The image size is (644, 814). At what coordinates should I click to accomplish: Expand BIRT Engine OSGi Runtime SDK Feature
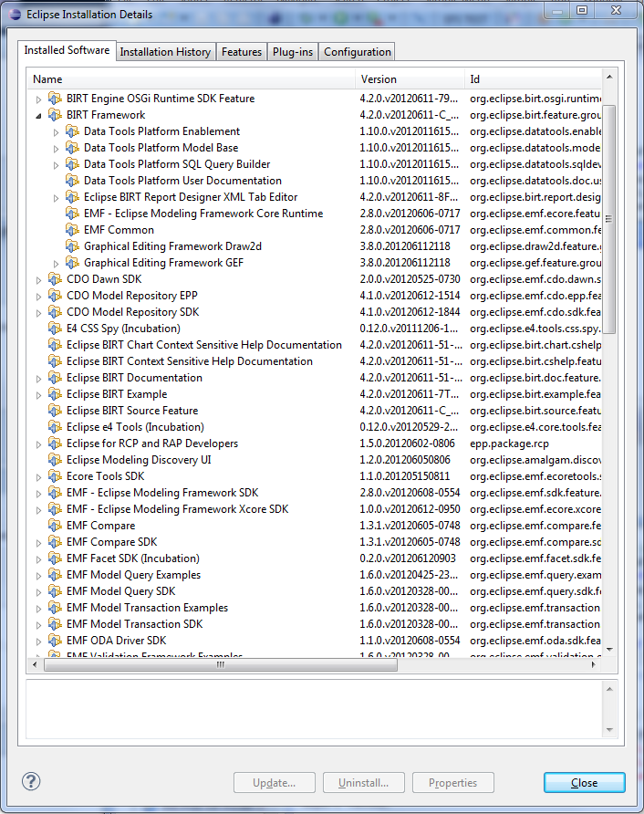[38, 99]
